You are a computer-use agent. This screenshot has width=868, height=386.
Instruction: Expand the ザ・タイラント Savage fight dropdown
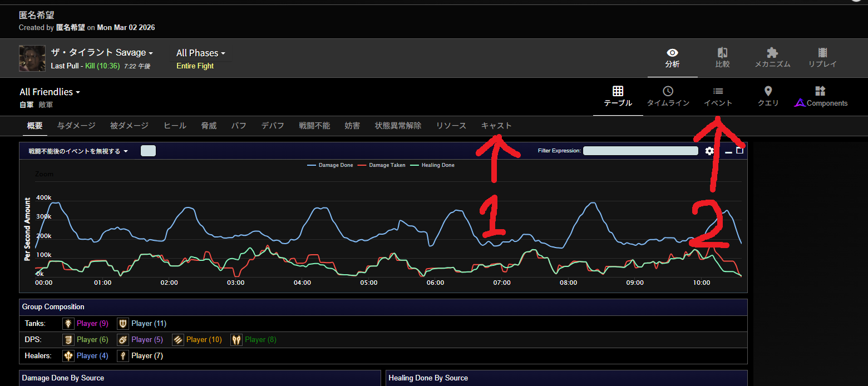pyautogui.click(x=102, y=53)
